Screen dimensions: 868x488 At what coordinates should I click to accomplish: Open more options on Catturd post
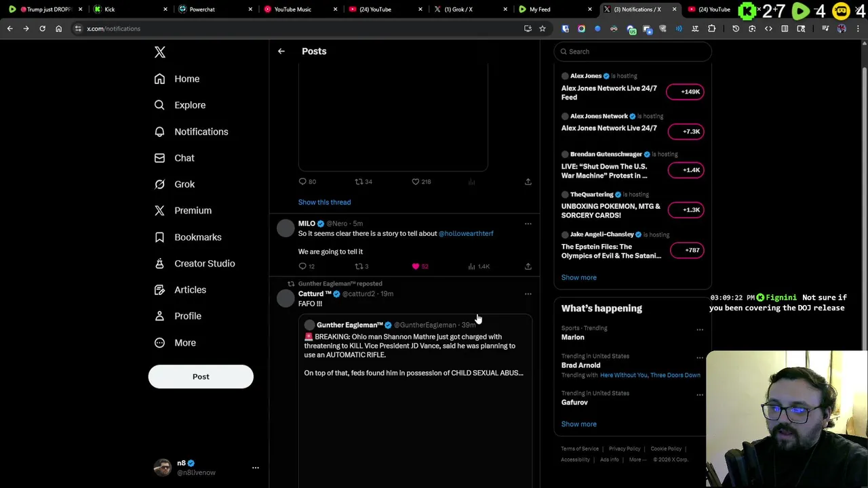click(x=528, y=294)
